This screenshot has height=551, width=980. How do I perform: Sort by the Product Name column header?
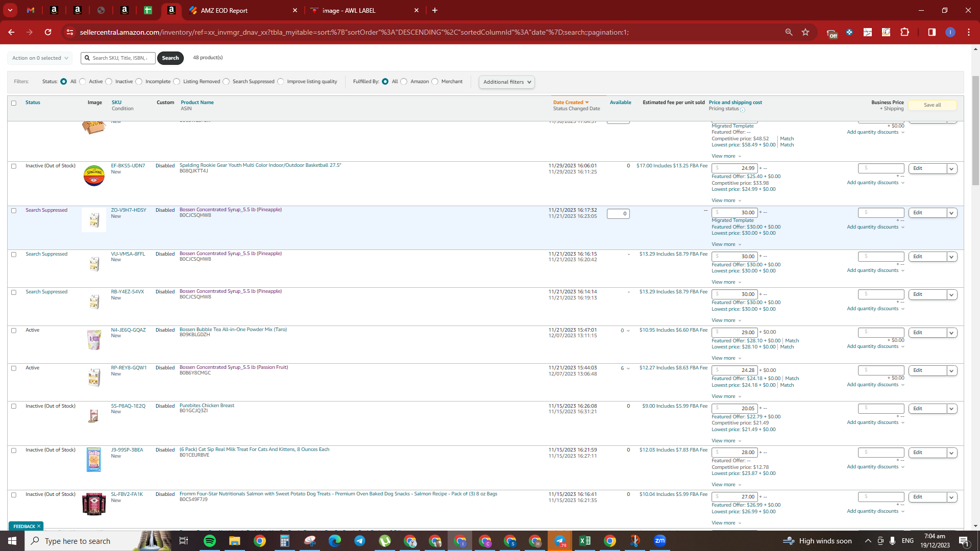tap(197, 103)
